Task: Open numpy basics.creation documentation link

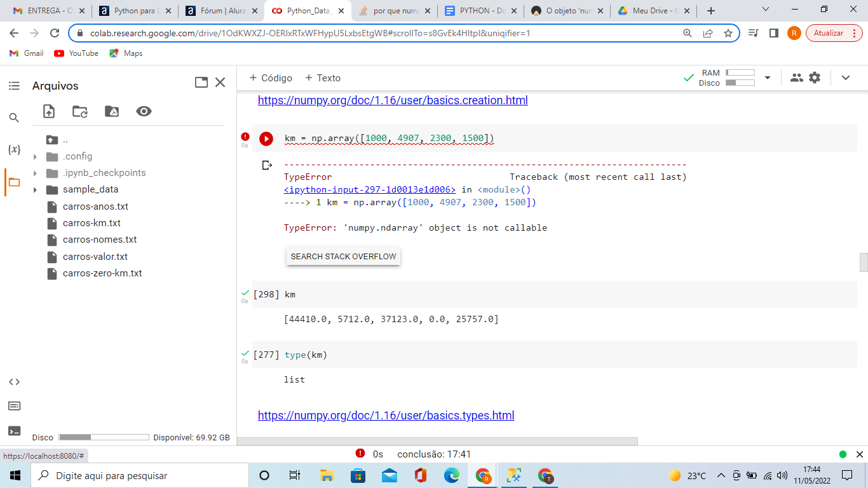Action: coord(393,100)
